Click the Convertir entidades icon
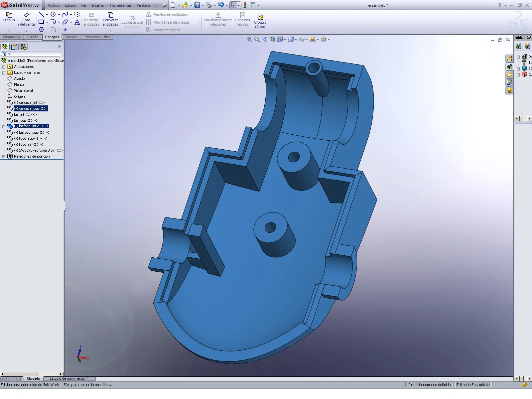 pos(110,15)
